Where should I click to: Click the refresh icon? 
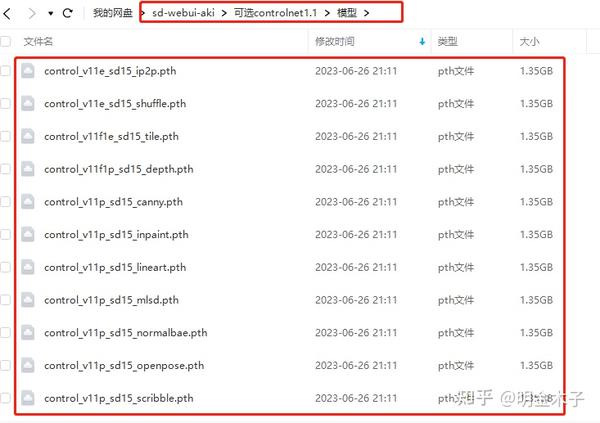[68, 13]
